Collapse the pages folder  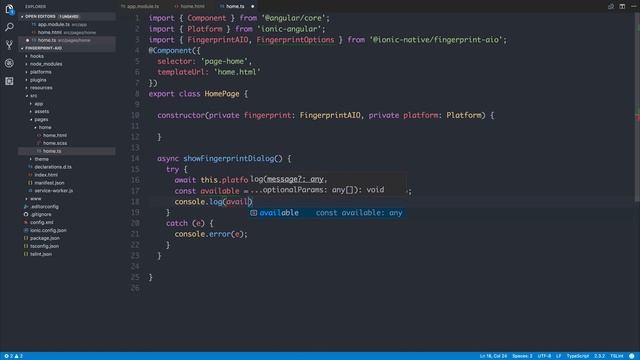point(41,120)
